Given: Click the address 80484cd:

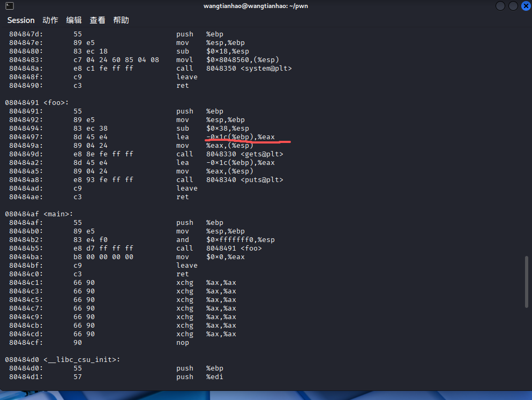Looking at the screenshot, I should tap(26, 334).
